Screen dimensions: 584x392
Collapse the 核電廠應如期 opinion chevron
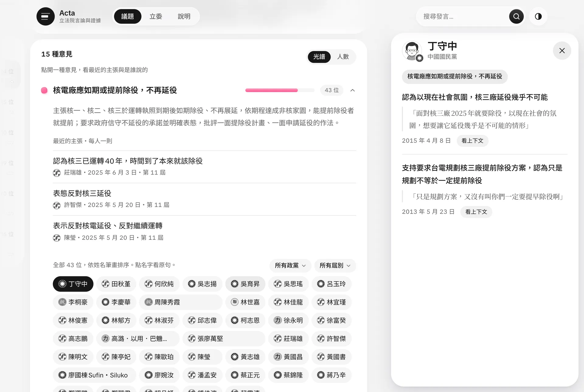point(353,90)
